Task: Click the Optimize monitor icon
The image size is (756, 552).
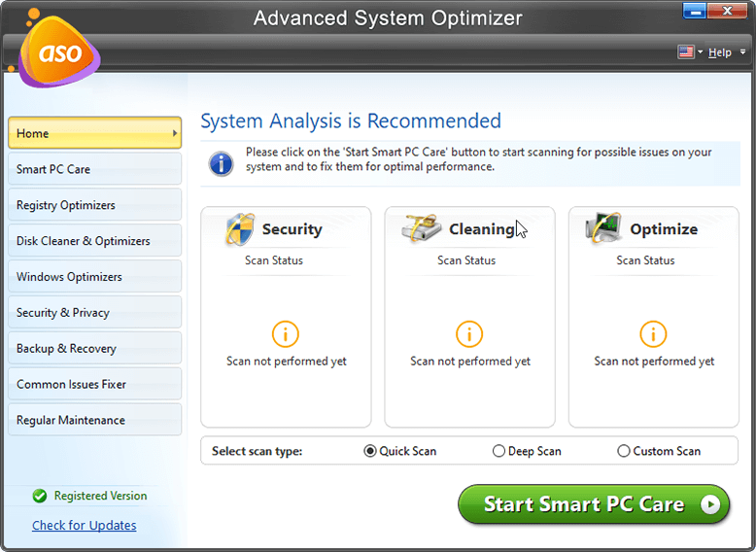Action: [604, 230]
